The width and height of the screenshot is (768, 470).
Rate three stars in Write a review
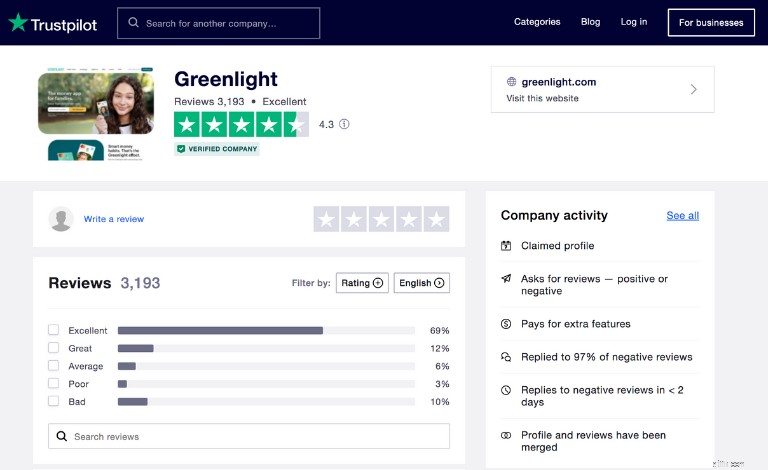pos(381,219)
